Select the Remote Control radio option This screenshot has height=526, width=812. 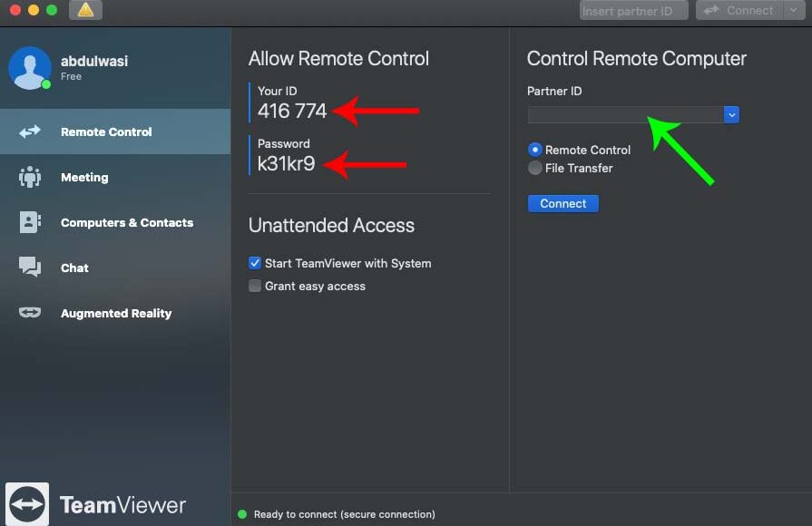[535, 150]
